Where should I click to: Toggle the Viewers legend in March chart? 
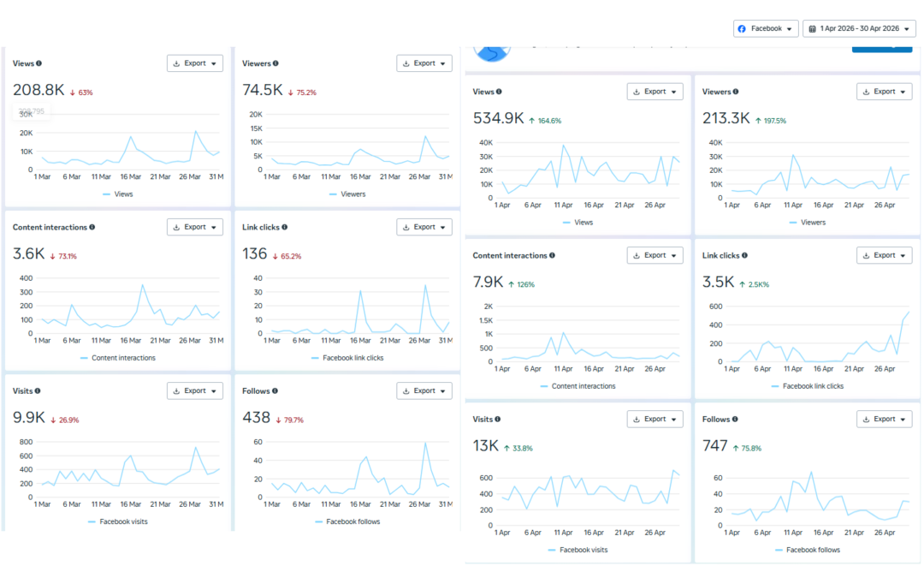coord(347,194)
